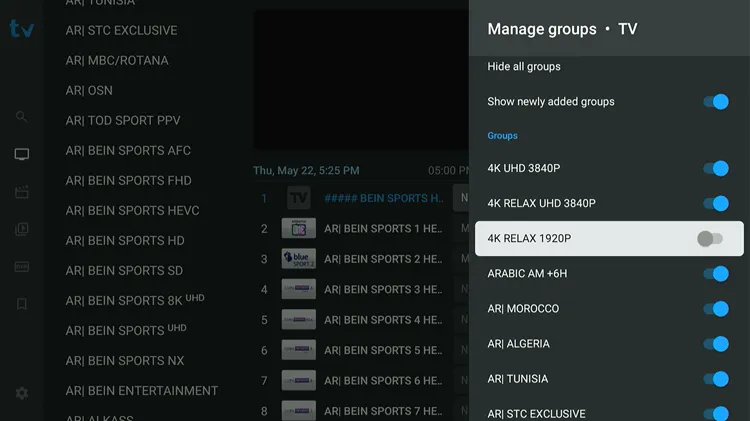Play AR| BEIN SPORTS 4 HE.. channel

[x=383, y=320]
